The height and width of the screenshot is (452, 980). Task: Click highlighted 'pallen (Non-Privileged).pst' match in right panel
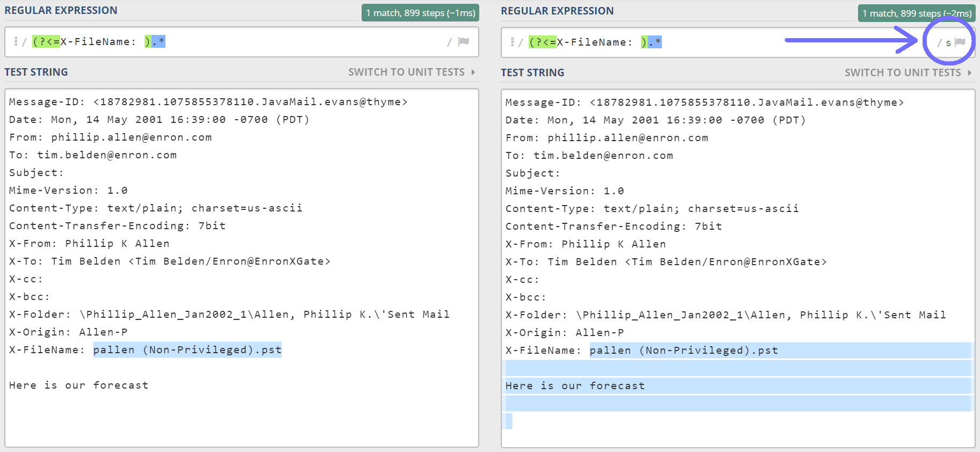[x=684, y=350]
